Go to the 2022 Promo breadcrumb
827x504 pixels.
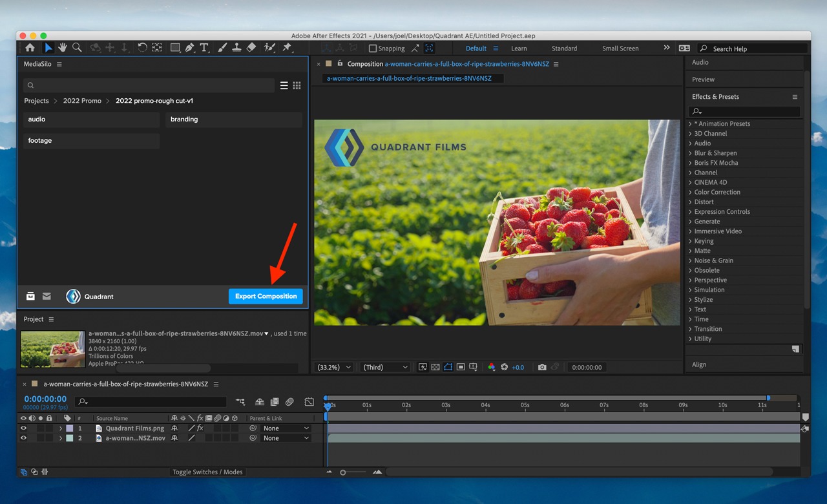[82, 101]
